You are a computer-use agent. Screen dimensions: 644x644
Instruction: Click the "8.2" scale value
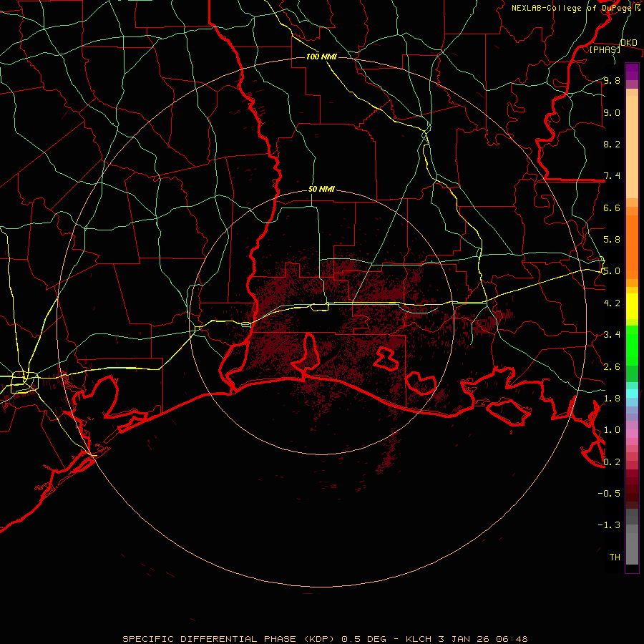(612, 144)
